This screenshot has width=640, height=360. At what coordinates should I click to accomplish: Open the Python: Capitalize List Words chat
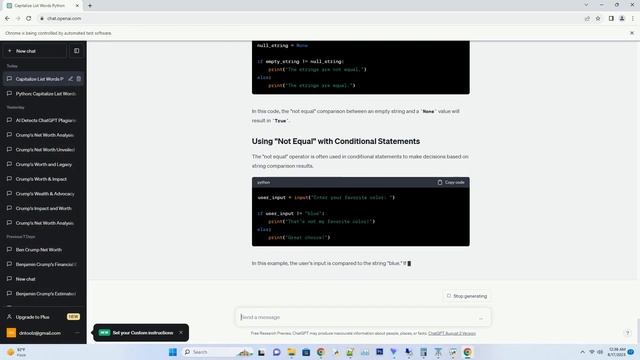click(x=43, y=93)
